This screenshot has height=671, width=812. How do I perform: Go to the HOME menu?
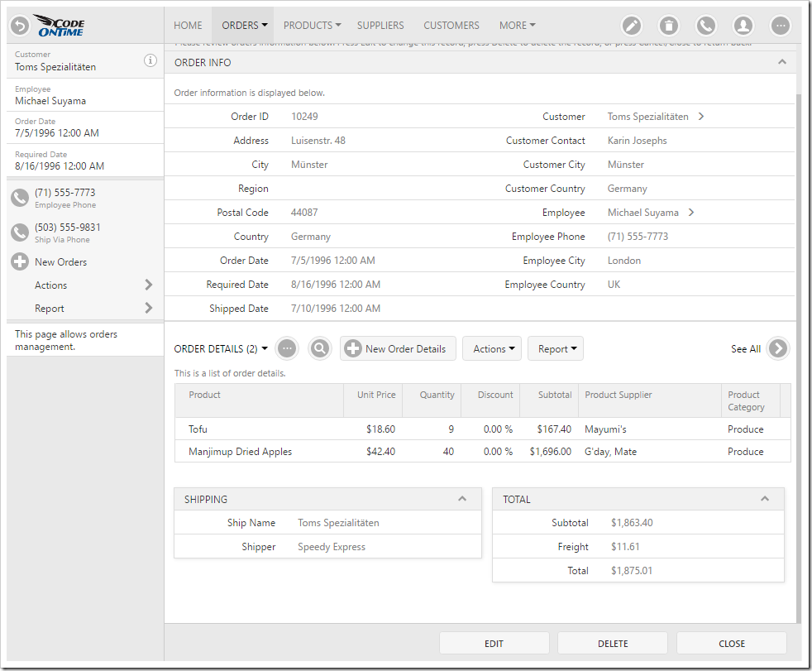click(188, 26)
